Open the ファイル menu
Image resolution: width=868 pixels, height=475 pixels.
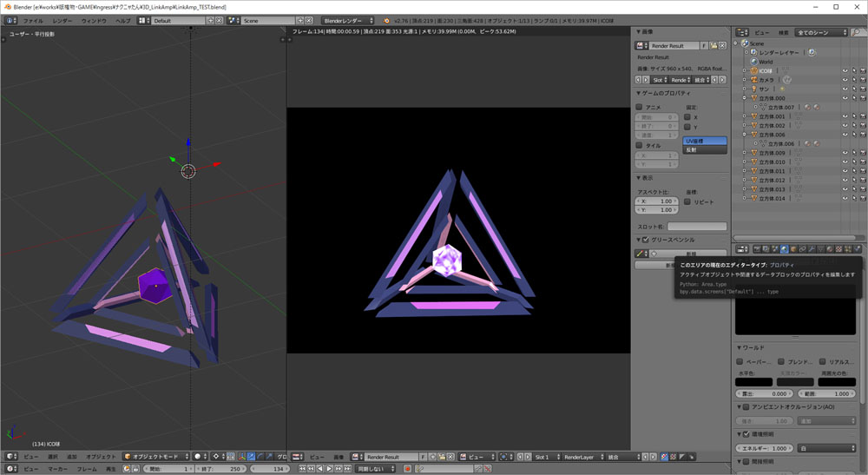coord(33,21)
